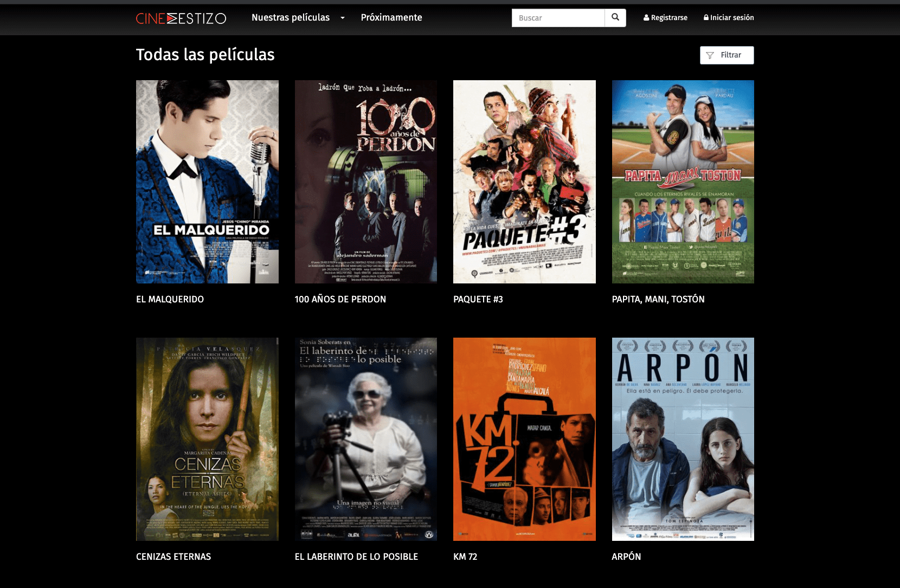The height and width of the screenshot is (588, 900).
Task: Click the search magnifier icon
Action: (615, 17)
